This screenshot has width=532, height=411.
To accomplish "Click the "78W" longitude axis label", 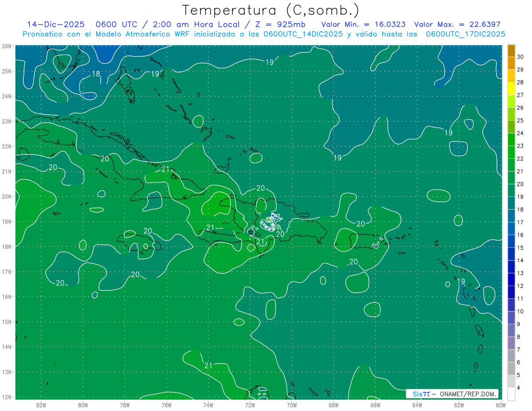I will pyautogui.click(x=125, y=404).
